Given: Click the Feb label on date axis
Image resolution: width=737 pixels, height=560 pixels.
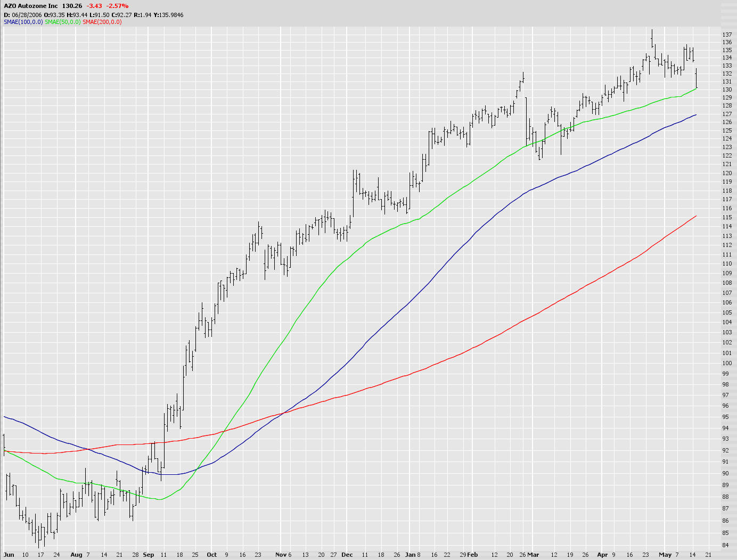Looking at the screenshot, I should point(472,555).
